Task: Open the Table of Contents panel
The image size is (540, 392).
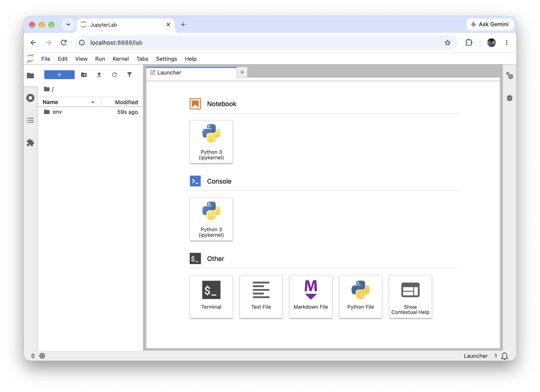Action: point(30,120)
